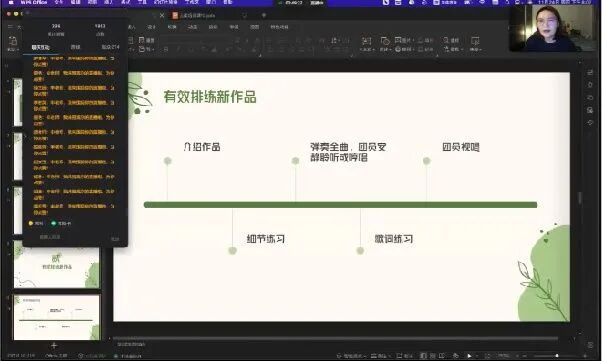Switch to normal view icon in status bar
Image resolution: width=602 pixels, height=361 pixels.
click(x=423, y=356)
